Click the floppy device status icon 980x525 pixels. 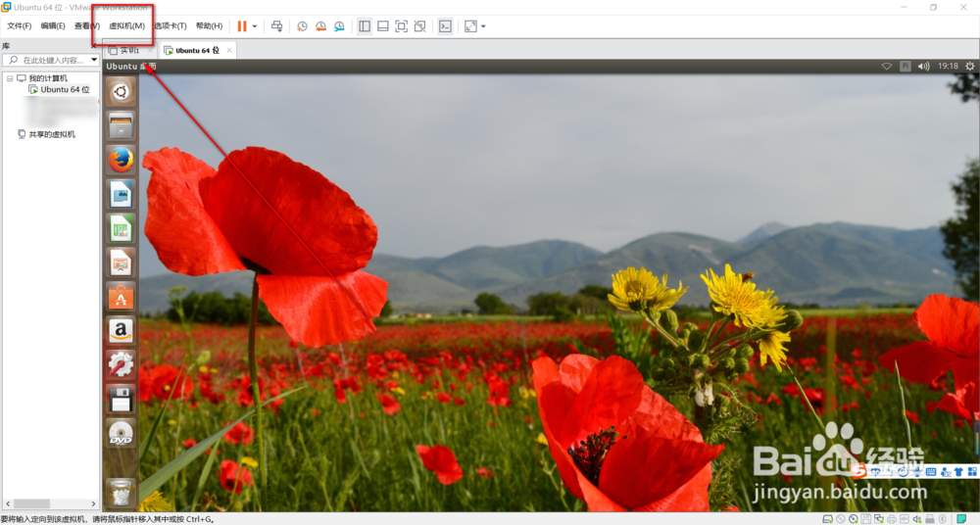[865, 519]
